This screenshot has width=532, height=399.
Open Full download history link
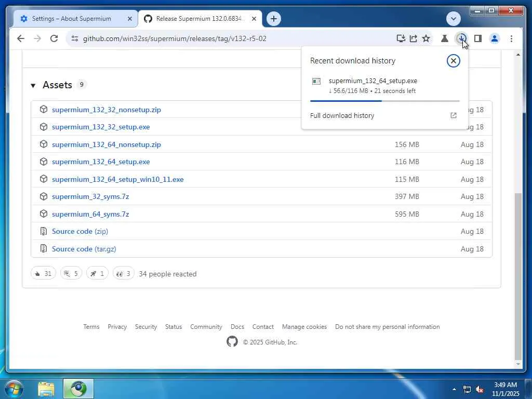point(384,116)
